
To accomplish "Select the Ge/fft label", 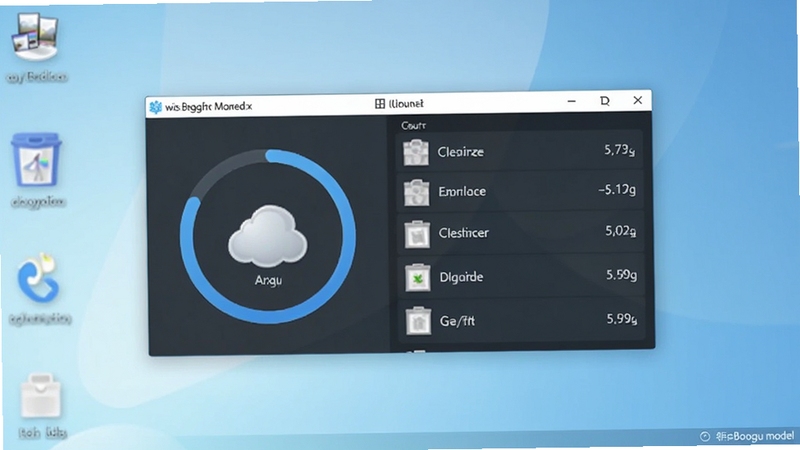I will tap(457, 321).
